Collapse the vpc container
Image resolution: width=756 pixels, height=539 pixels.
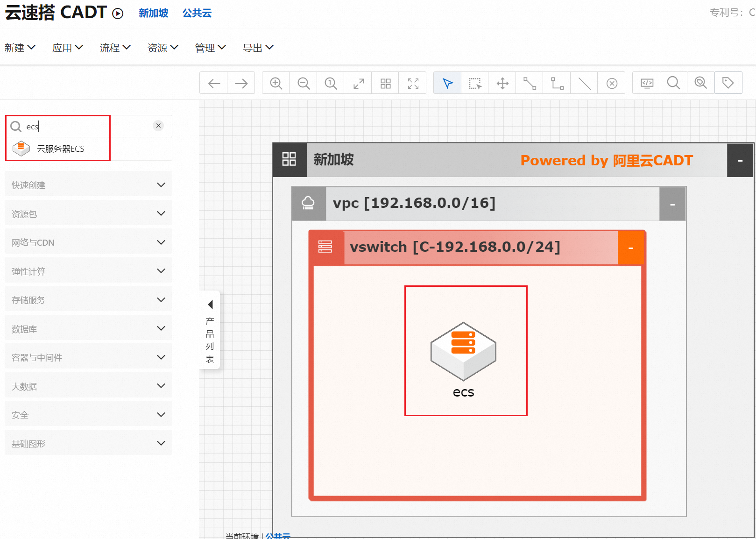[672, 204]
